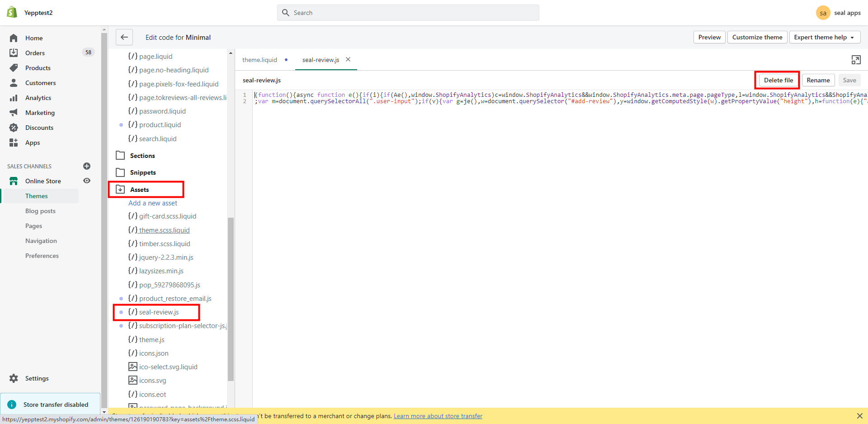Open search.liquid file
Image resolution: width=868 pixels, height=424 pixels.
click(152, 138)
